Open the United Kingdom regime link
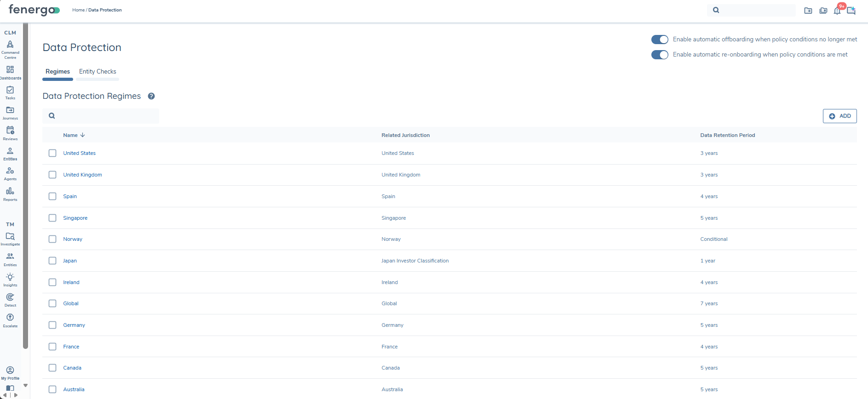The height and width of the screenshot is (399, 868). tap(82, 175)
